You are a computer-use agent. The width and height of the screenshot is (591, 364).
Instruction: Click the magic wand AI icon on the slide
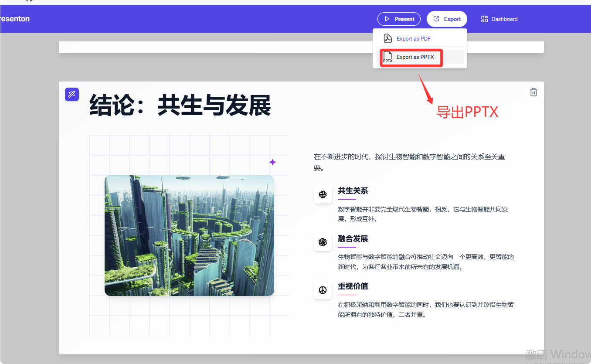pos(72,94)
